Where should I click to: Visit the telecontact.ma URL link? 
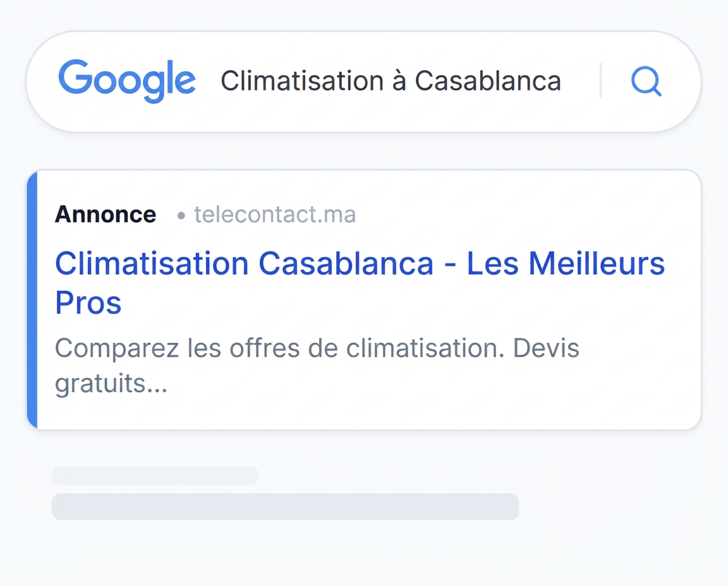click(x=274, y=215)
